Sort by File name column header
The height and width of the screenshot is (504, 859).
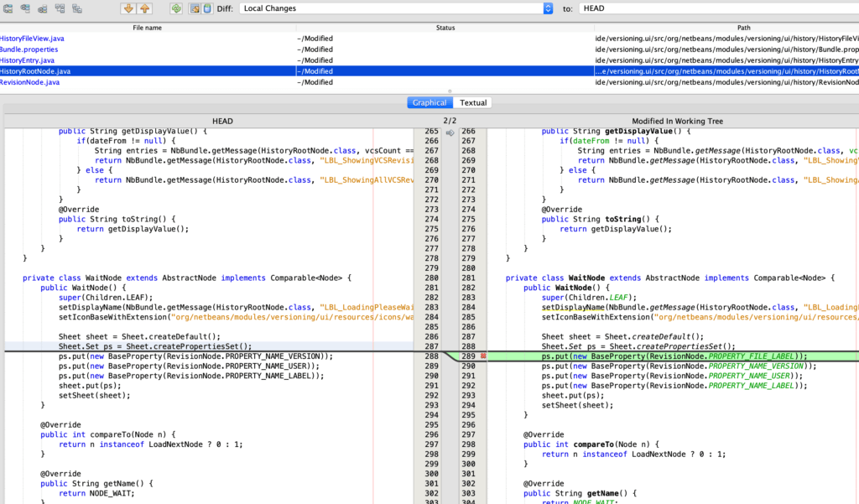click(x=148, y=28)
